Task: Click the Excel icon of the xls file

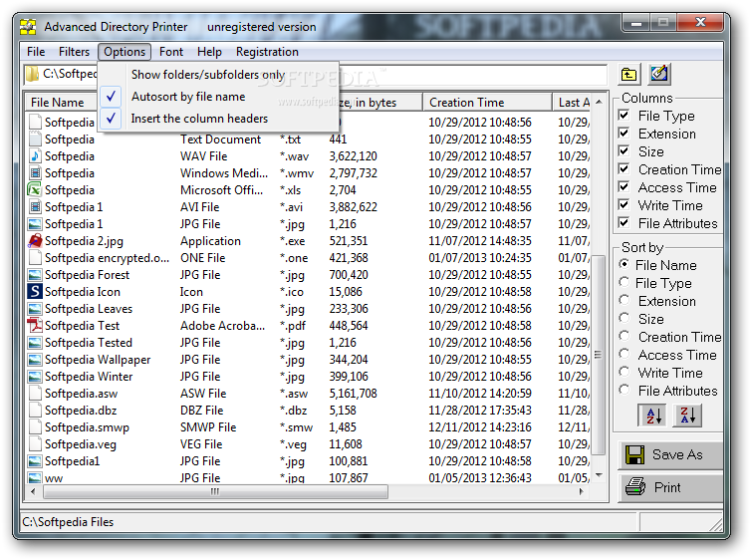Action: pyautogui.click(x=35, y=189)
